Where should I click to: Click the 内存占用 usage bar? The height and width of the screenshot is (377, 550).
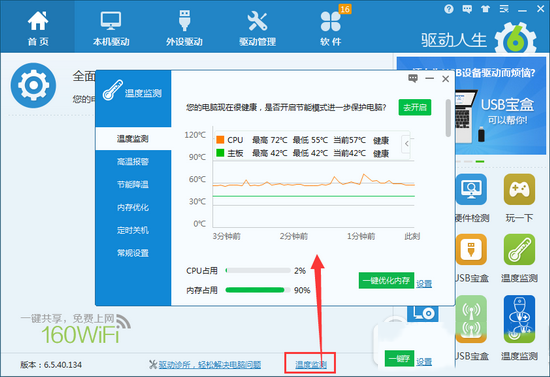pyautogui.click(x=258, y=290)
